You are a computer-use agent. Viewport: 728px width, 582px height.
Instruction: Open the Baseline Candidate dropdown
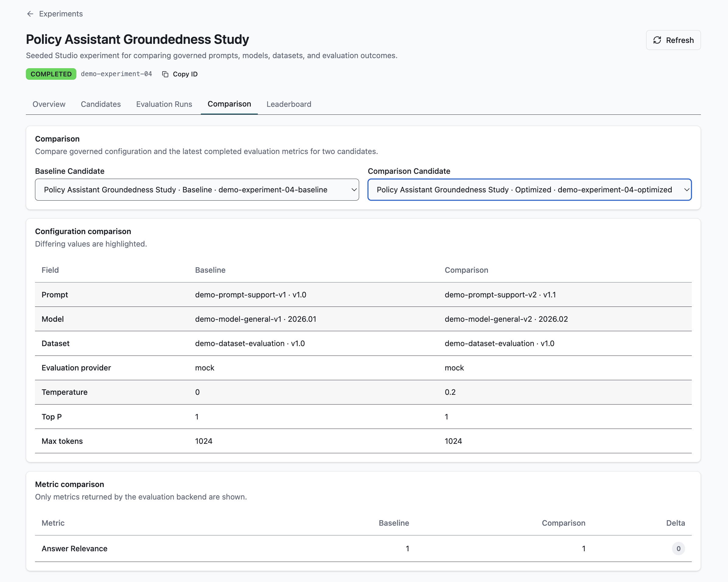tap(197, 190)
